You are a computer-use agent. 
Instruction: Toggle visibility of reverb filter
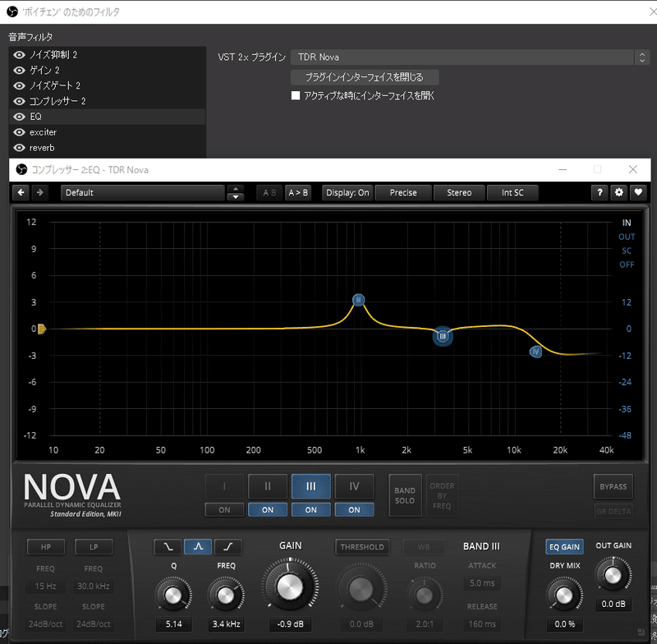click(x=19, y=148)
